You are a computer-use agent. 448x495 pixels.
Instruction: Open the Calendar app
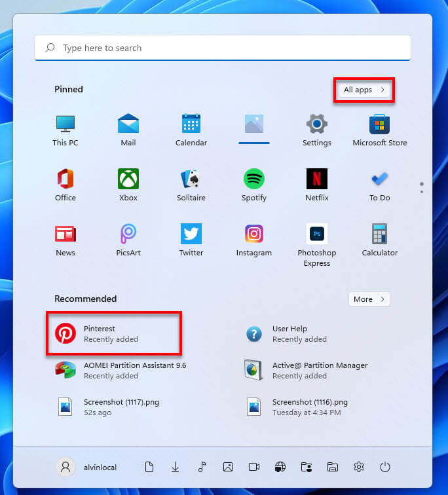pyautogui.click(x=191, y=130)
